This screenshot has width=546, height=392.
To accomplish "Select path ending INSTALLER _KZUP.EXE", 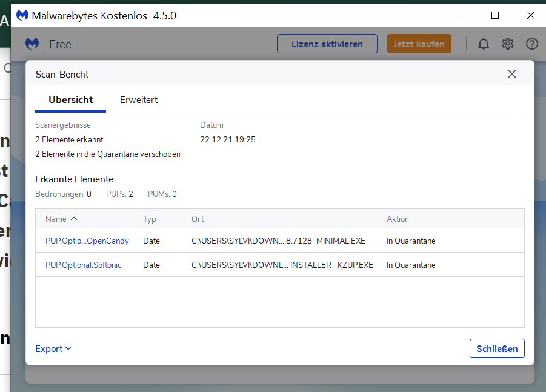I will pos(282,265).
